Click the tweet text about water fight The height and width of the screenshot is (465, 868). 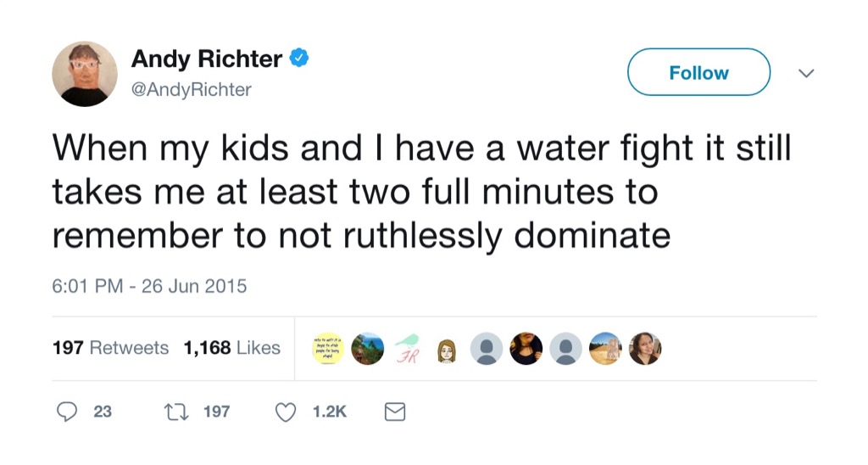point(421,193)
